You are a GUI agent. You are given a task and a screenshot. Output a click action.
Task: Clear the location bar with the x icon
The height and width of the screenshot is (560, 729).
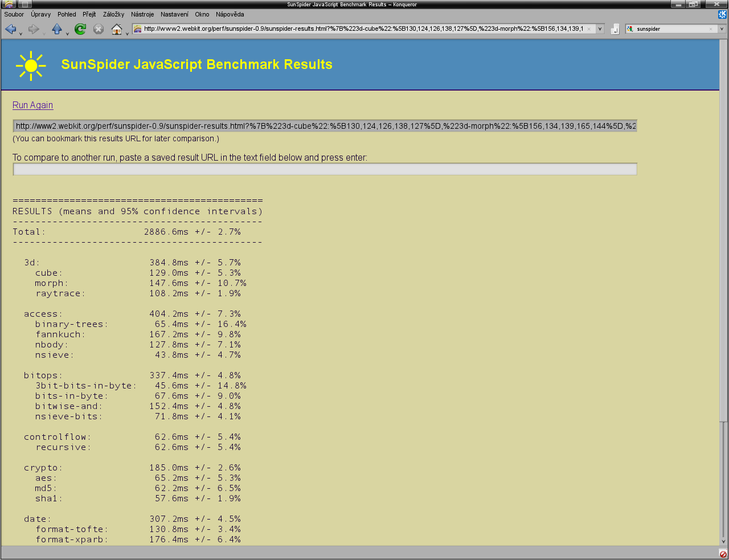click(x=589, y=28)
